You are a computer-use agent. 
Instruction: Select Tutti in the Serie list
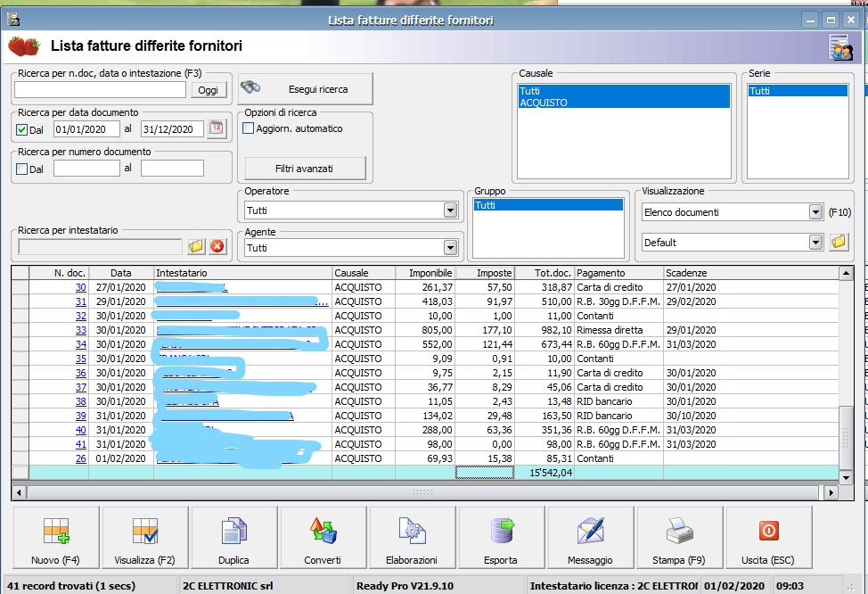(798, 91)
